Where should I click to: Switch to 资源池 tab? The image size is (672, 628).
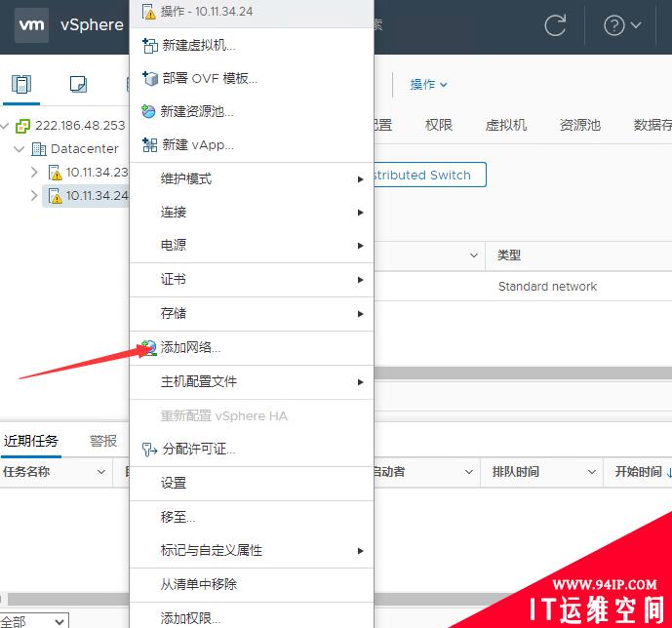tap(580, 125)
